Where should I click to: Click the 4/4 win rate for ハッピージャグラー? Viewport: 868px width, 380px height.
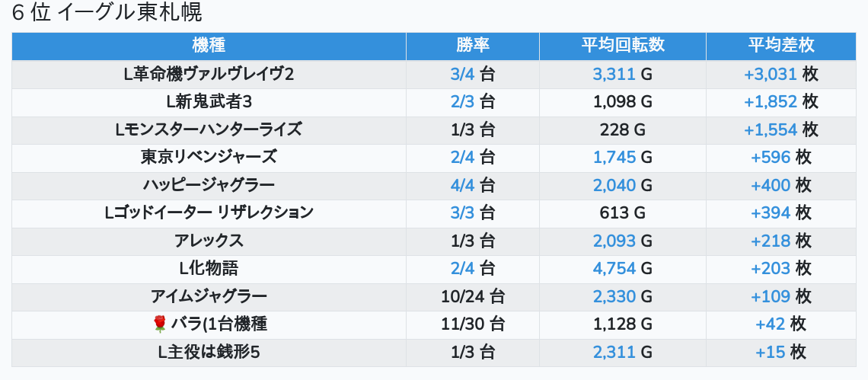click(472, 185)
